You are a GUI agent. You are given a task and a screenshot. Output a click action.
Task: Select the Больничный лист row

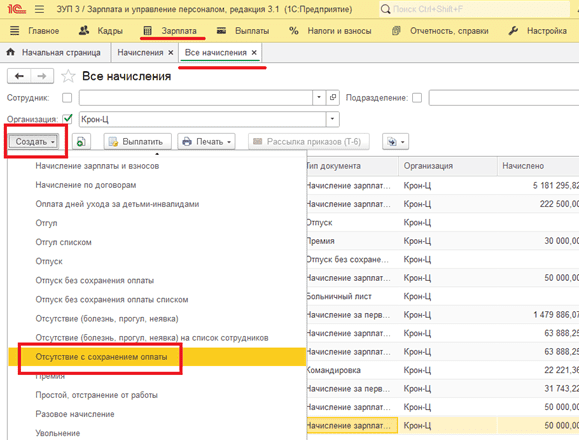[x=443, y=296]
